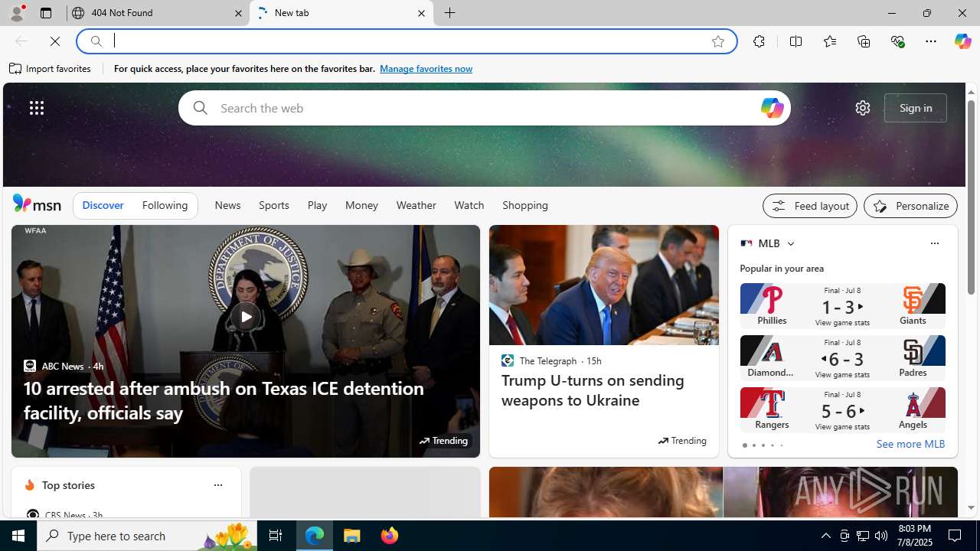The height and width of the screenshot is (551, 980).
Task: Open Windows Start menu
Action: (x=18, y=536)
